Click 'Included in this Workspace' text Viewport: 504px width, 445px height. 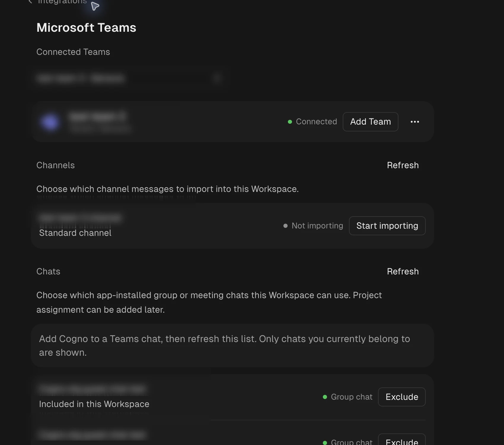[94, 404]
